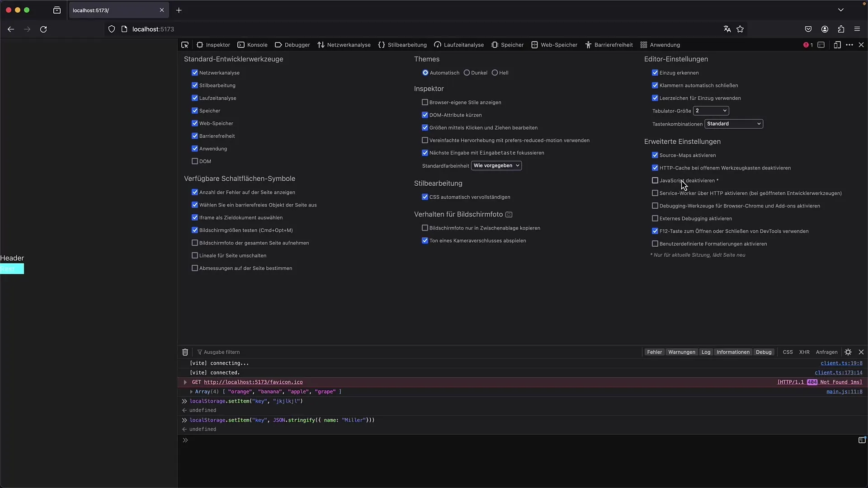
Task: Check Lineale für Seite umschalten
Action: [x=195, y=255]
